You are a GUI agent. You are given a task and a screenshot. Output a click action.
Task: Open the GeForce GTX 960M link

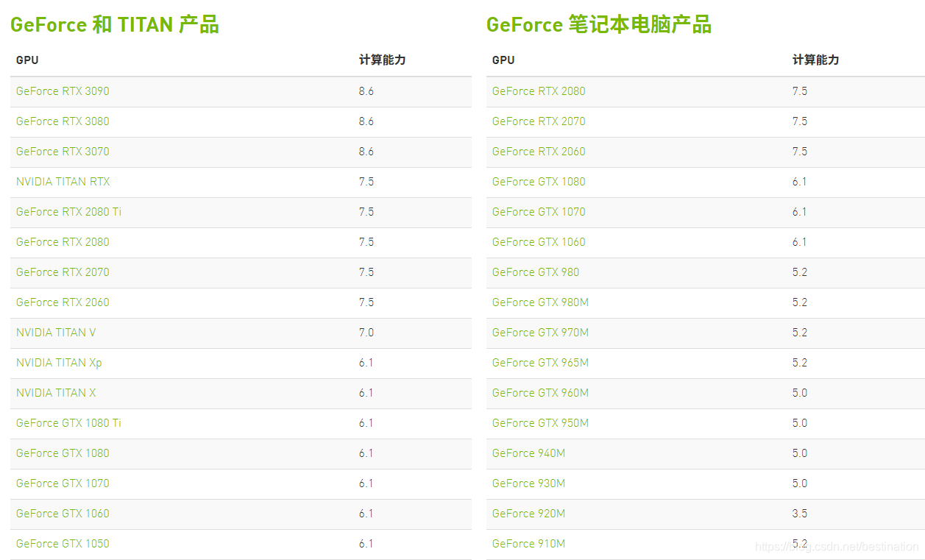pos(540,393)
